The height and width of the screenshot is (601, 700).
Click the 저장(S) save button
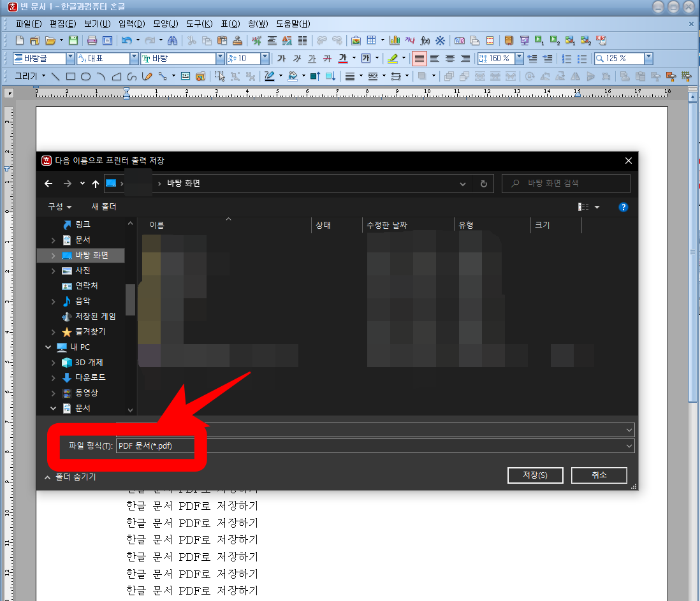536,475
